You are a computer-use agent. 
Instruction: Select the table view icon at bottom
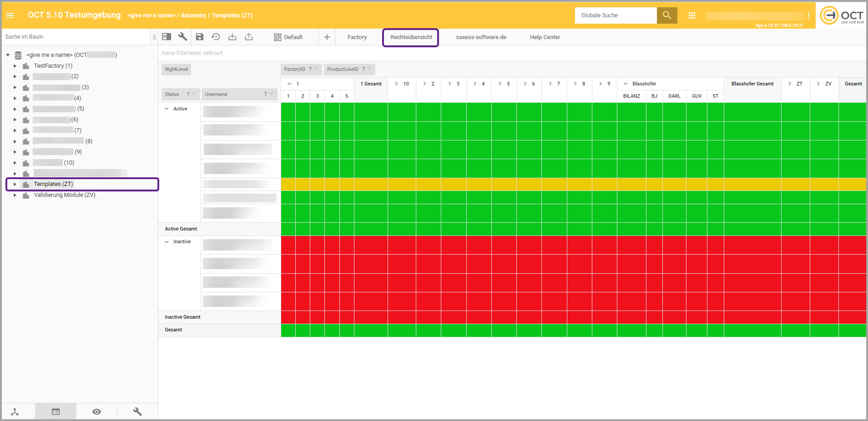(x=56, y=412)
